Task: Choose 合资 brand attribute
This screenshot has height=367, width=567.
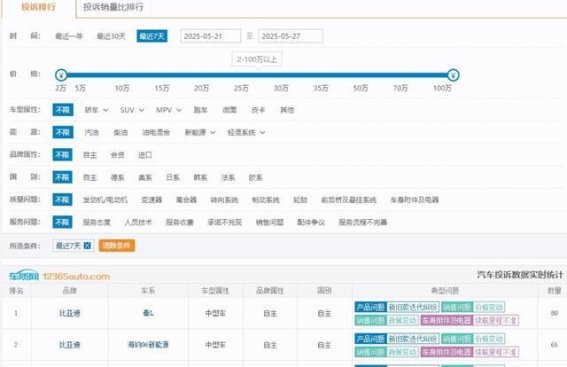Action: 118,155
